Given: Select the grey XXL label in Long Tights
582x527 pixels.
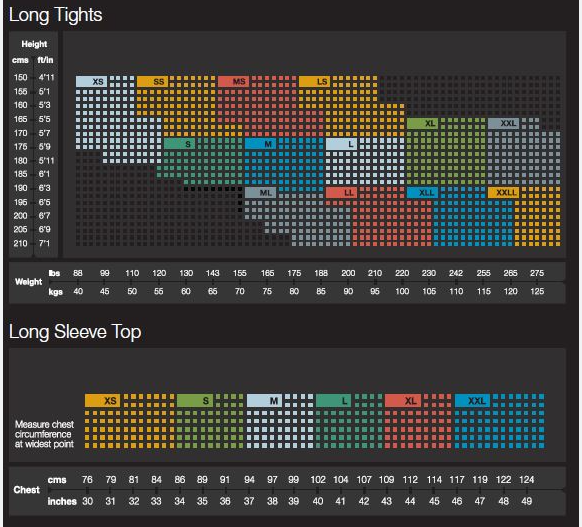Looking at the screenshot, I should [x=503, y=123].
